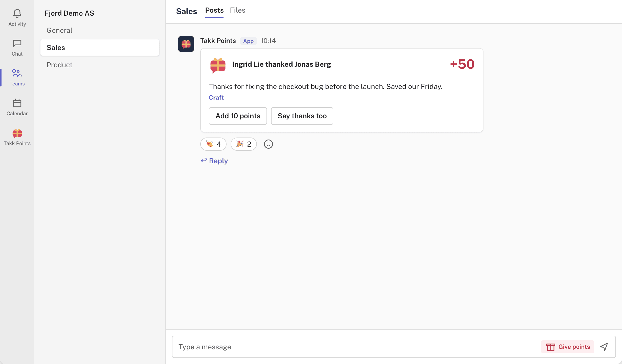Click the App badge next to Takk Points
The width and height of the screenshot is (622, 364).
click(x=248, y=41)
